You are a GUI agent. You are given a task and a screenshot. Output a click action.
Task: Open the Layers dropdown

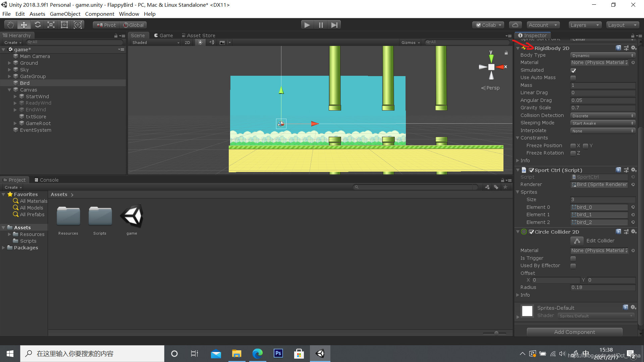[x=585, y=25]
